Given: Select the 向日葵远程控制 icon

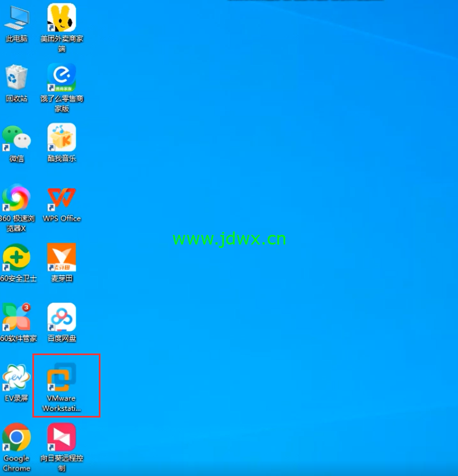Looking at the screenshot, I should 62,437.
